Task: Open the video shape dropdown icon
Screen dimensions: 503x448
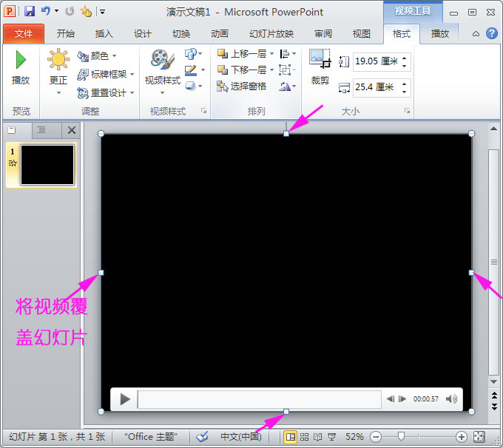Action: tap(193, 54)
